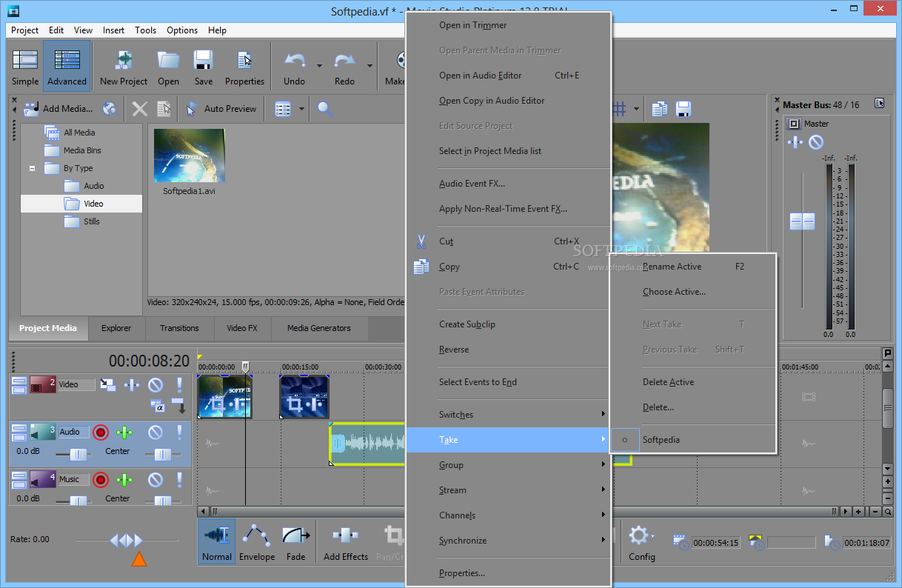
Task: Click Add Effects button
Action: 346,541
